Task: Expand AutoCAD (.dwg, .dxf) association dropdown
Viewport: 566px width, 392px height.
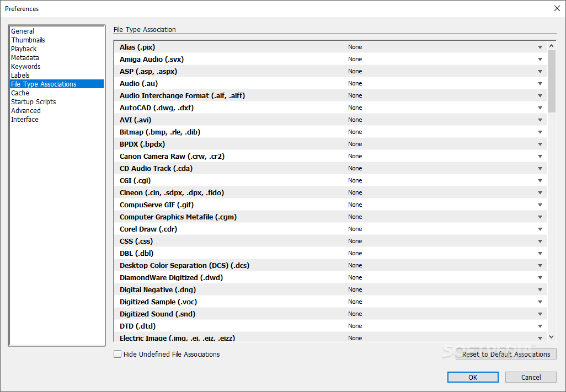Action: tap(540, 108)
